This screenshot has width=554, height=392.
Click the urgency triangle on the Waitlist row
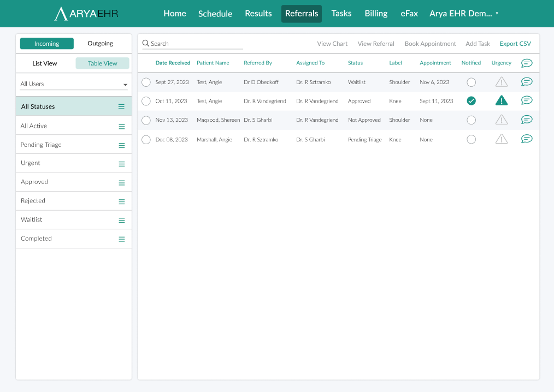click(501, 81)
